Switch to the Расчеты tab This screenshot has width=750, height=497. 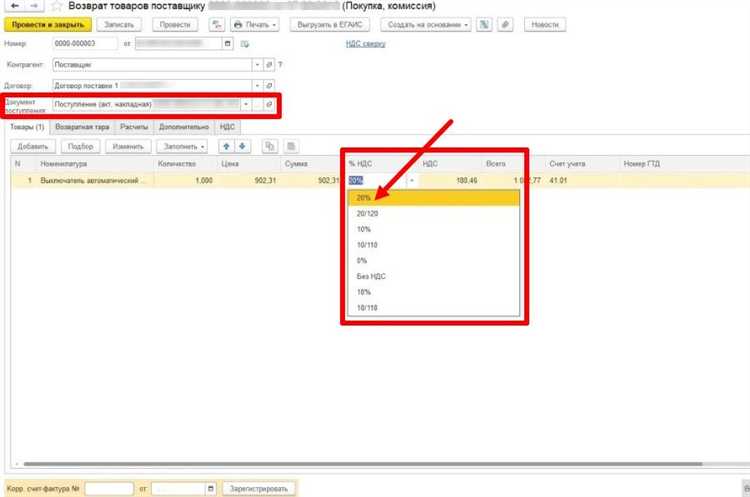point(134,127)
